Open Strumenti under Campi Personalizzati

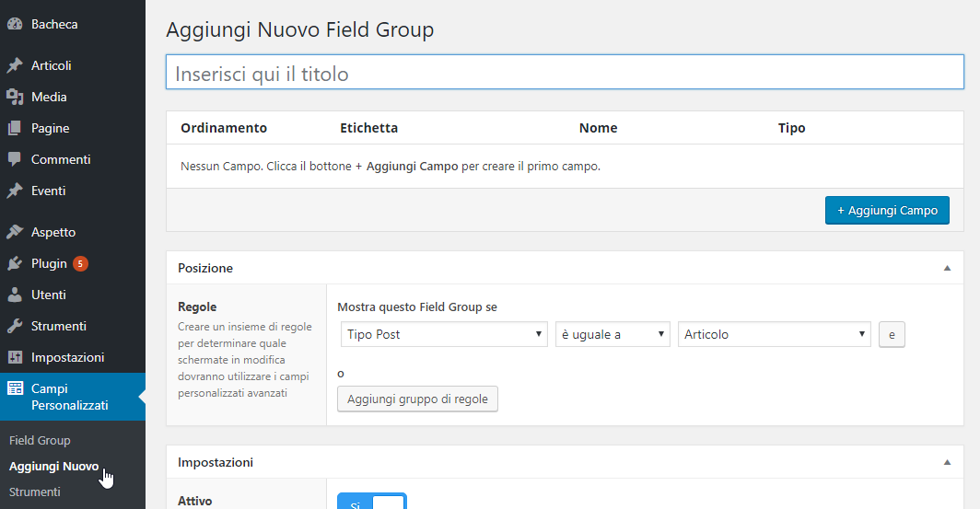34,492
